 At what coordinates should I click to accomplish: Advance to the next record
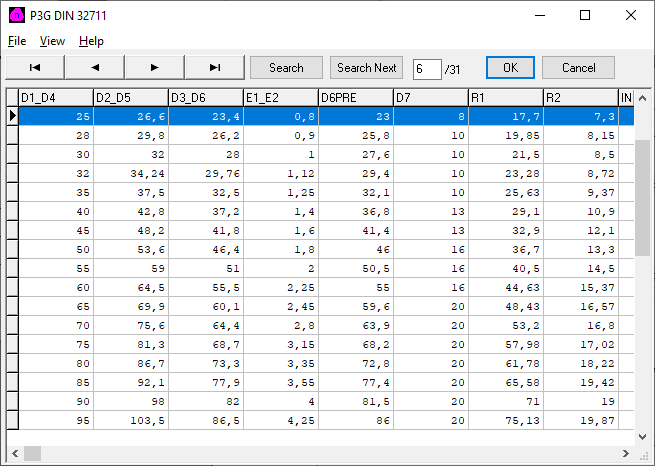click(x=155, y=68)
